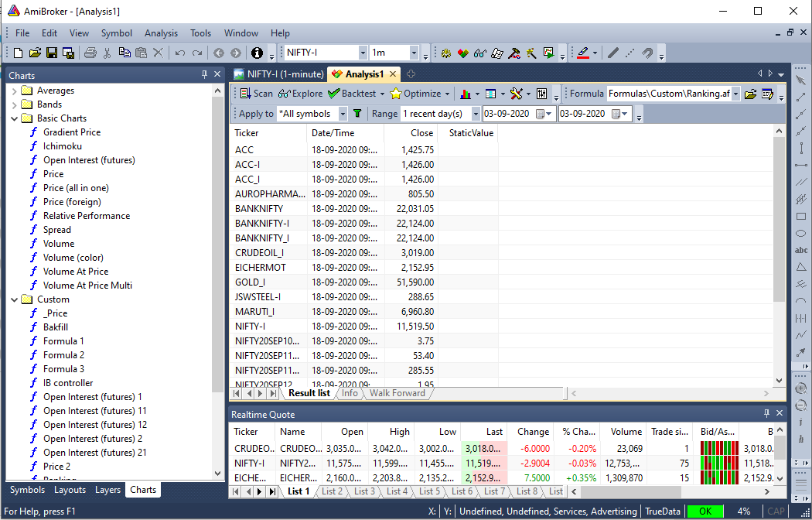The image size is (812, 520).
Task: Switch to the Symbols panel tab
Action: pyautogui.click(x=27, y=490)
